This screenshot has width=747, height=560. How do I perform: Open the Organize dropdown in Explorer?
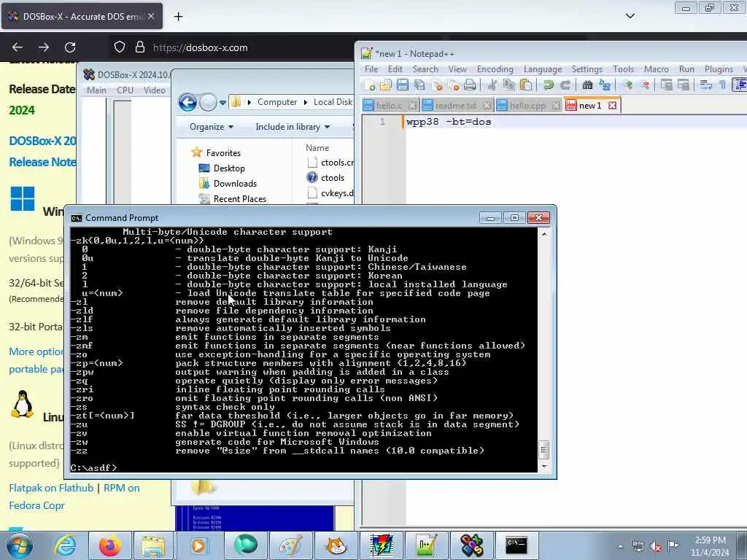211,127
